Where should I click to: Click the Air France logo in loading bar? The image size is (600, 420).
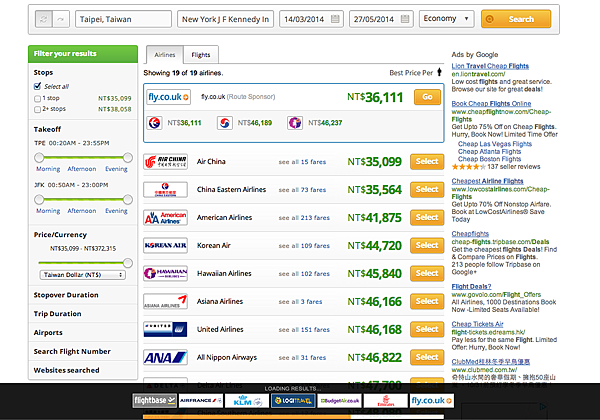pos(201,400)
